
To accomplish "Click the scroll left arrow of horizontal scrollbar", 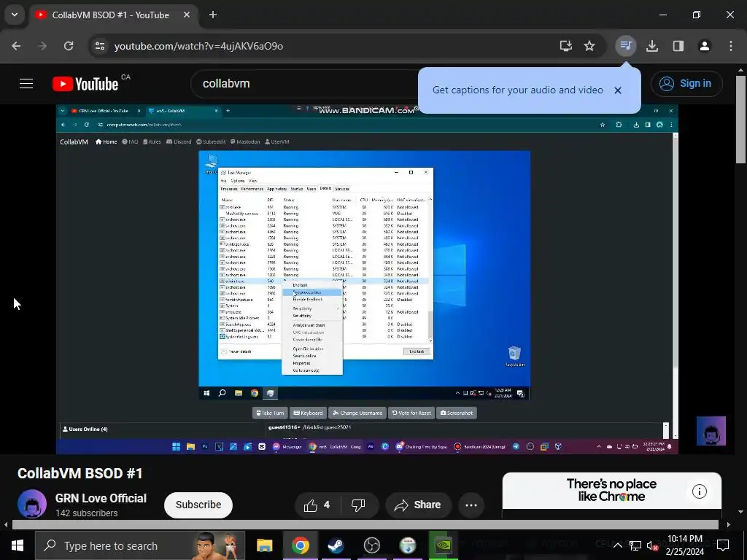I will point(6,525).
